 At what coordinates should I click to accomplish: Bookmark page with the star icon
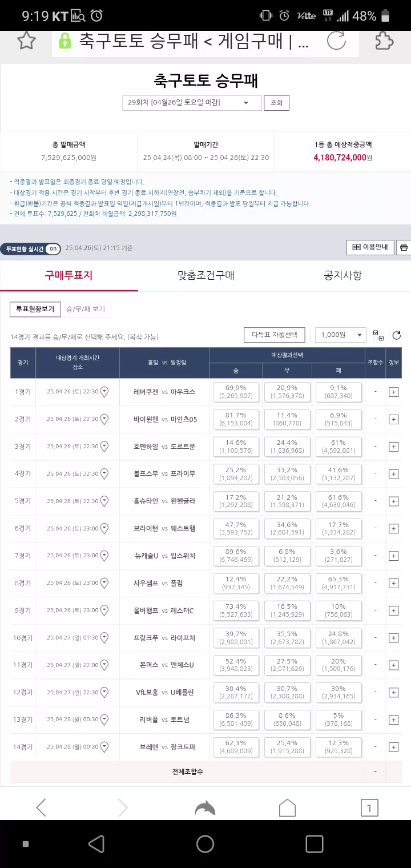(26, 41)
